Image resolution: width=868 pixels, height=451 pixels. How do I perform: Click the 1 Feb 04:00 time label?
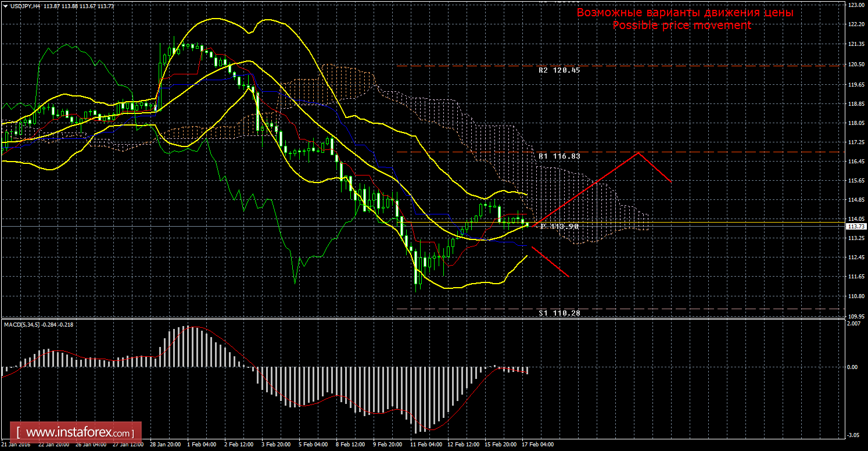tap(201, 445)
